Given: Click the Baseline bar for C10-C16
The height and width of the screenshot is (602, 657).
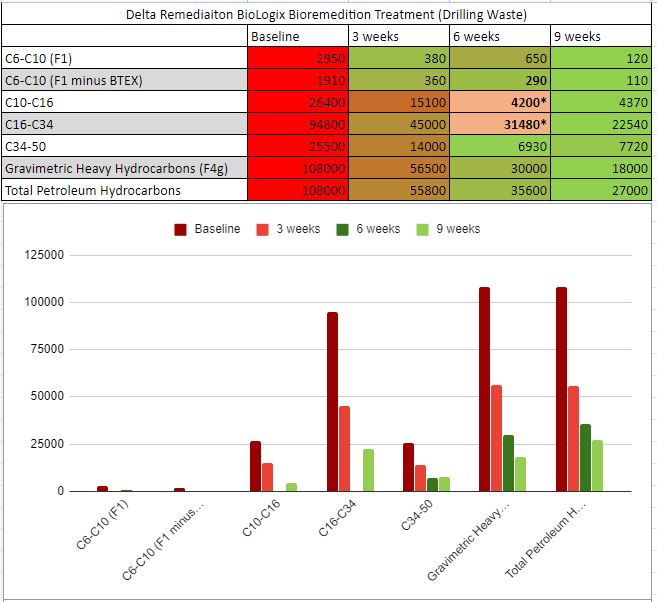Looking at the screenshot, I should coord(255,466).
